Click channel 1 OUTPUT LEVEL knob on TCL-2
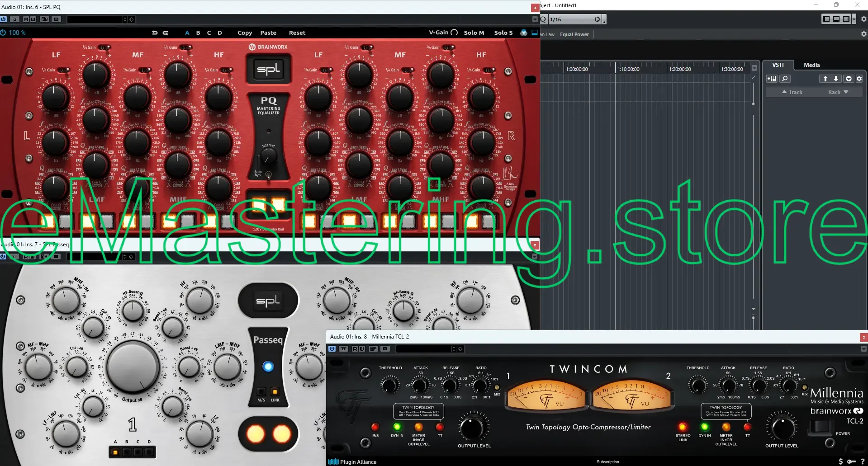The width and height of the screenshot is (868, 466). [x=472, y=427]
